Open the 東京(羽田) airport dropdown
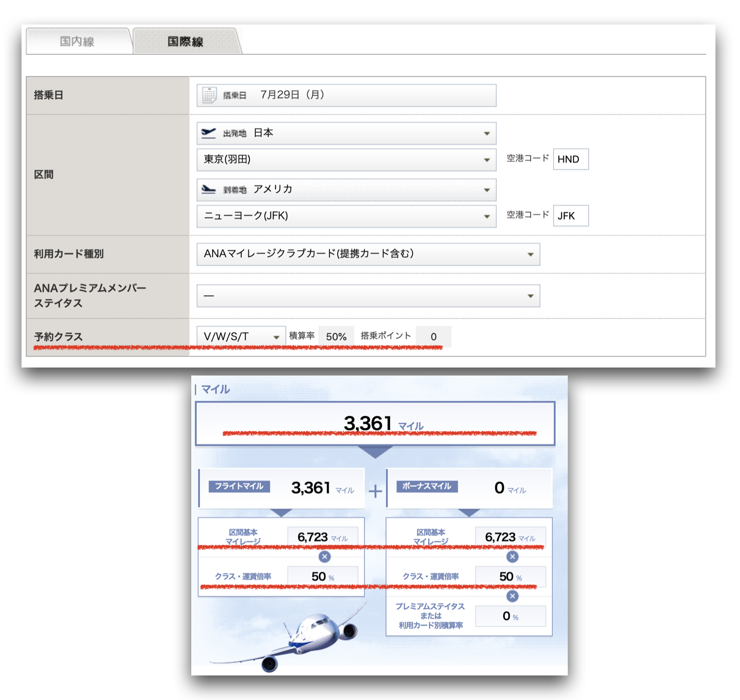Screen dimensions: 740x700 coord(346,160)
